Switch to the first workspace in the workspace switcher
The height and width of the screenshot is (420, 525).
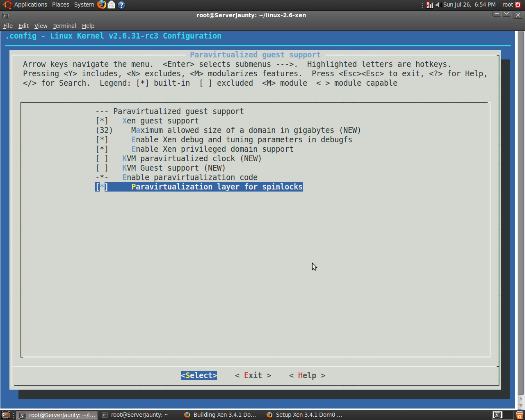click(498, 415)
